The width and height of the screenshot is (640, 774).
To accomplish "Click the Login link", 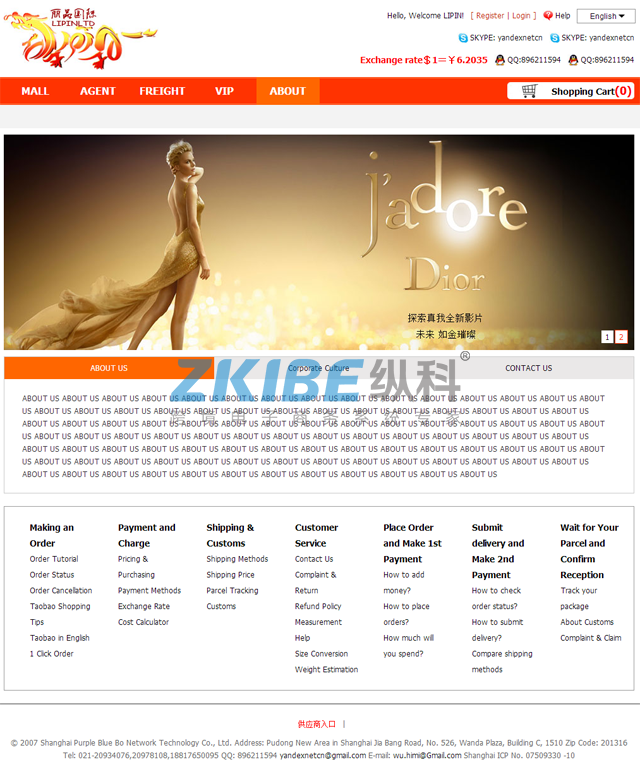I will click(x=521, y=16).
